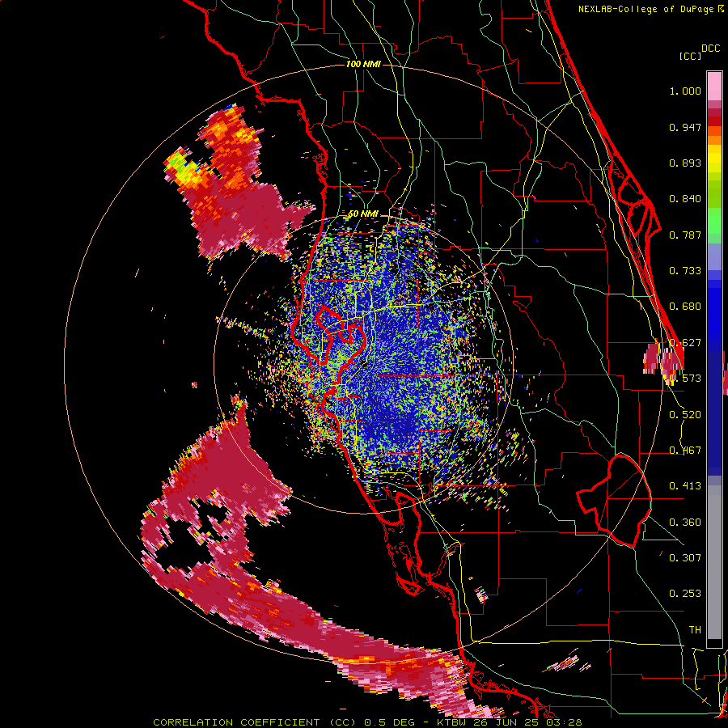Viewport: 728px width, 728px height.
Task: Select the 0.360 value on the color scale
Action: [x=685, y=523]
